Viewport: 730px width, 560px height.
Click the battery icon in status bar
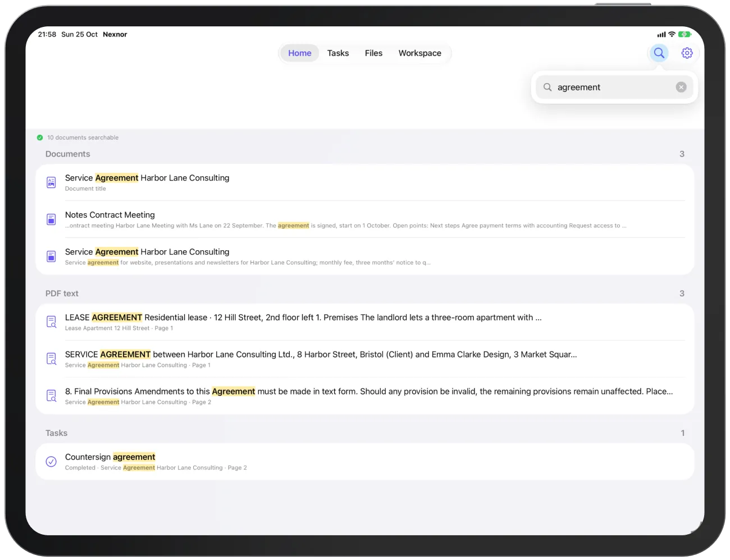coord(685,34)
